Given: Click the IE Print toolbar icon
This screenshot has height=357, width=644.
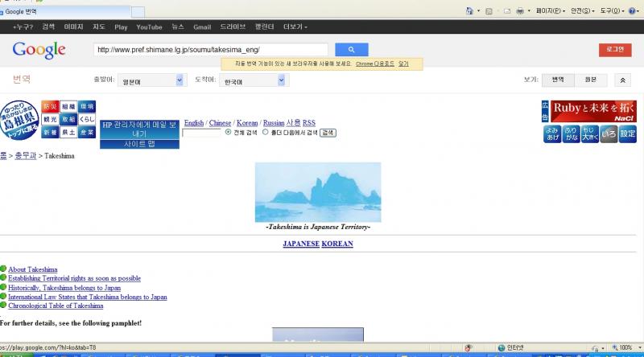Looking at the screenshot, I should pyautogui.click(x=519, y=11).
